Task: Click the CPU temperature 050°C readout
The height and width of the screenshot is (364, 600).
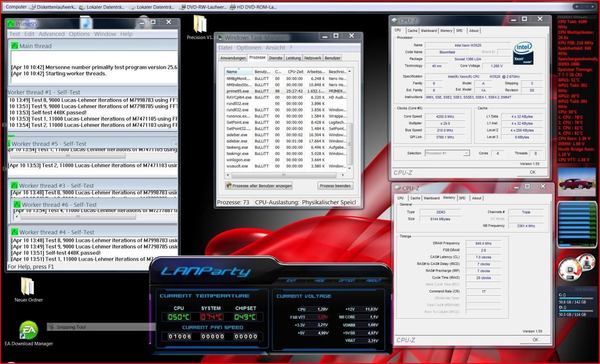Action: coord(179,317)
